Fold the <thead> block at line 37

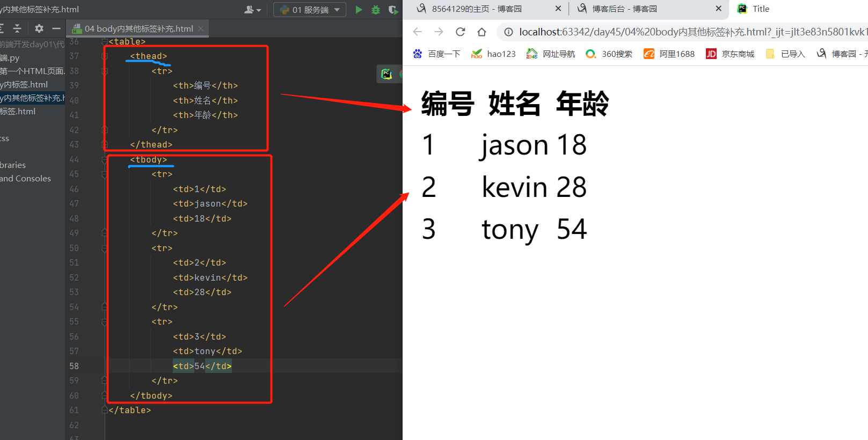(105, 56)
